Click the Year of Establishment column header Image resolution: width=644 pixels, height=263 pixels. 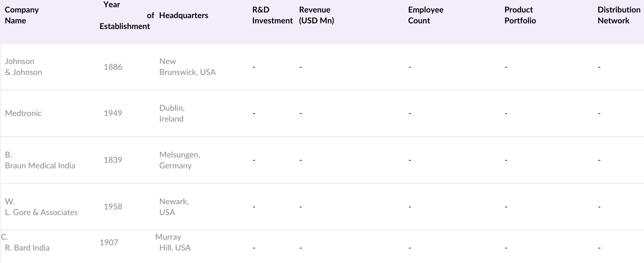(125, 15)
